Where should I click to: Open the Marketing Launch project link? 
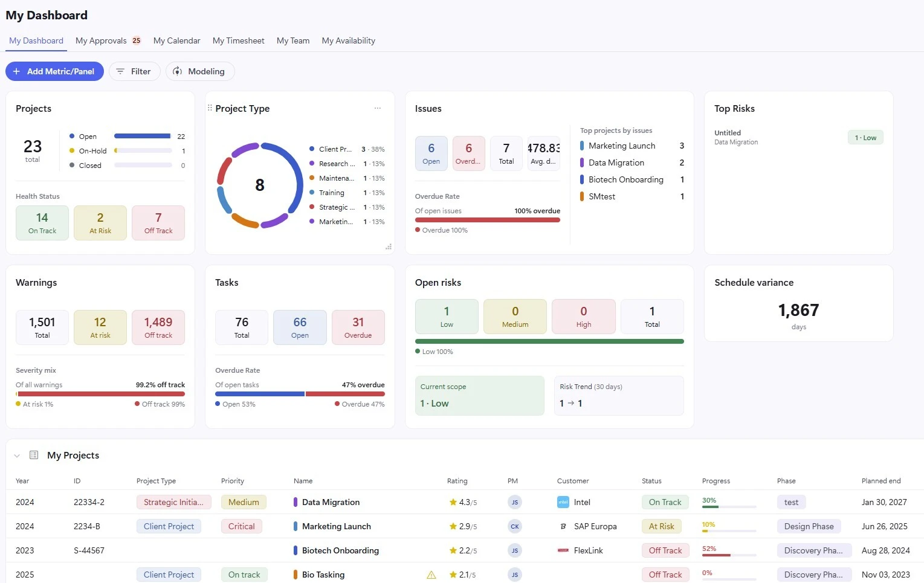(337, 526)
